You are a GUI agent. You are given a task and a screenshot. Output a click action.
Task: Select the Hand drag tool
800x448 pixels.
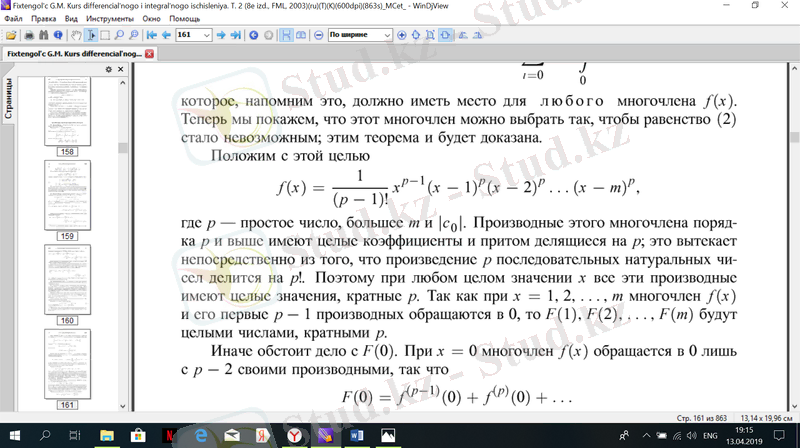[76, 35]
